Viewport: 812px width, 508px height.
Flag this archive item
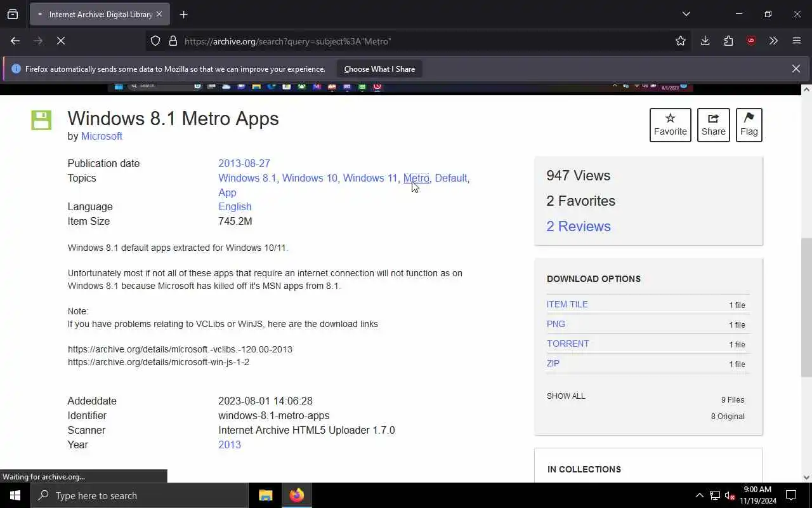click(x=749, y=125)
